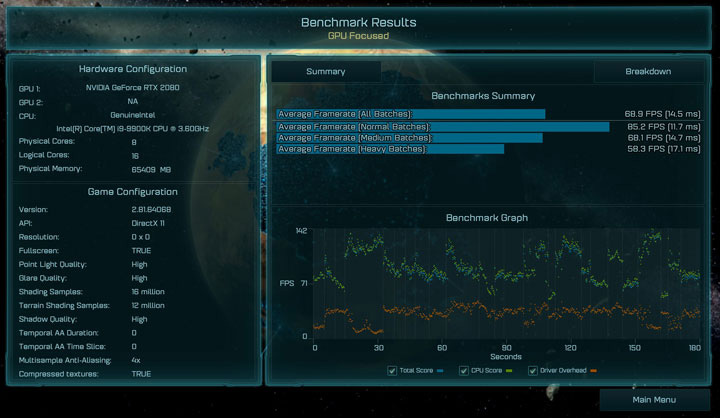Return to the Main Menu
Viewport: 720px width, 418px height.
[654, 400]
